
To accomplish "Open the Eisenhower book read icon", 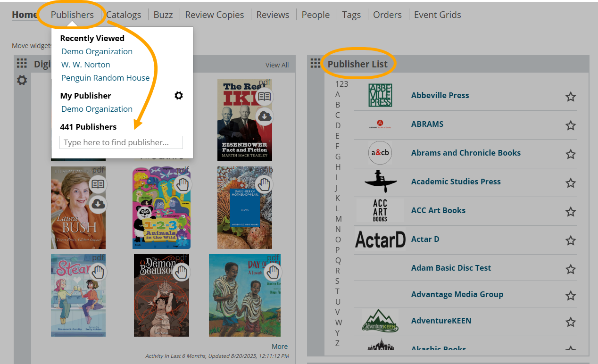I will coord(265,97).
